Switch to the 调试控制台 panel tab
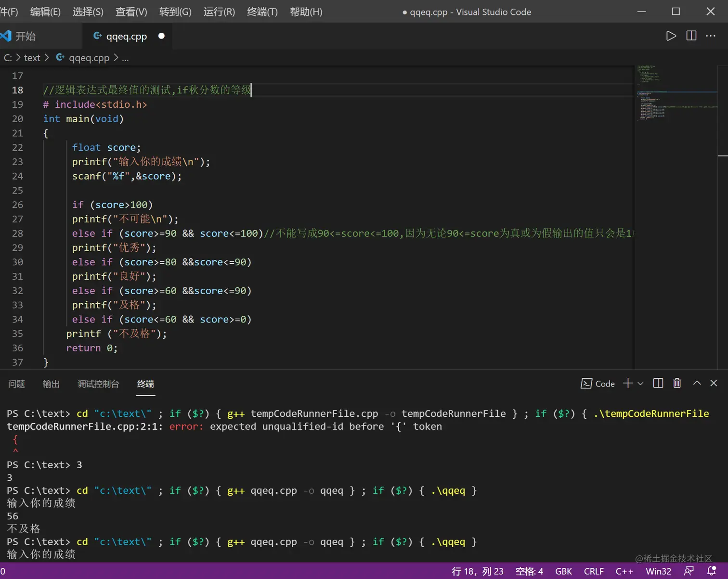 coord(98,384)
